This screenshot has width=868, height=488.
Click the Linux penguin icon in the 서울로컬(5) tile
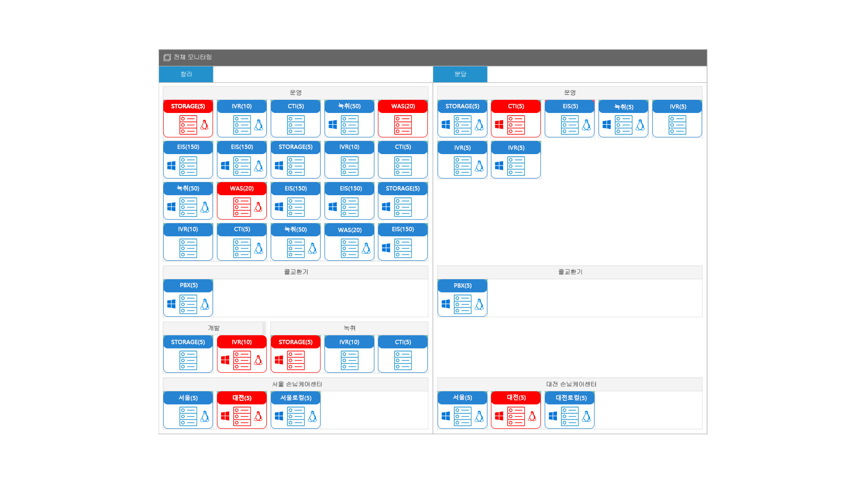point(312,416)
